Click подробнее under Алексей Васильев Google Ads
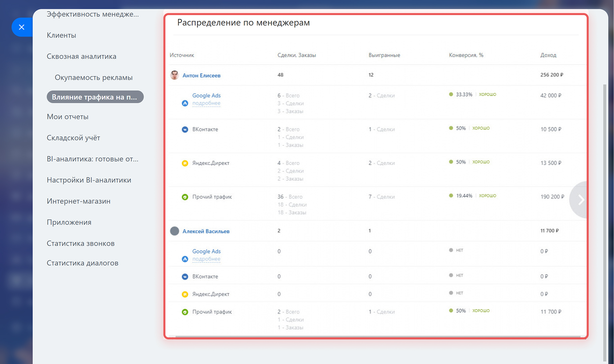The height and width of the screenshot is (364, 614). point(206,259)
